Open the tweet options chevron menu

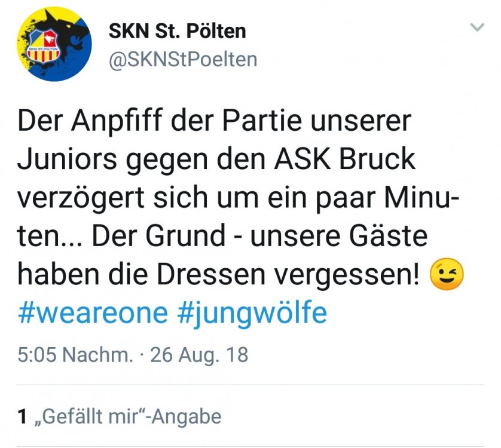pyautogui.click(x=477, y=27)
